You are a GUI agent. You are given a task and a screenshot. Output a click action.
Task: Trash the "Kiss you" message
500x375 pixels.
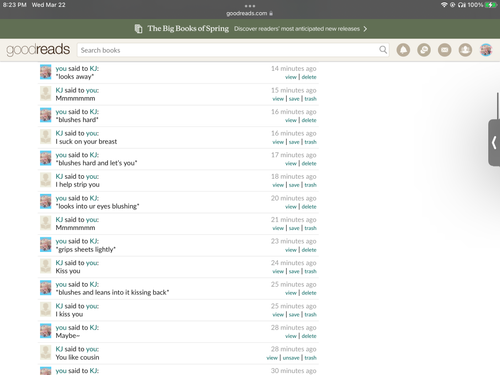(x=310, y=271)
